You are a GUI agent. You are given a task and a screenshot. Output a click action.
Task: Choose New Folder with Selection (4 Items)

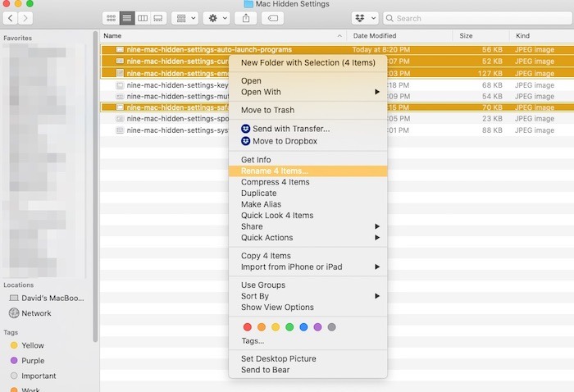point(307,62)
